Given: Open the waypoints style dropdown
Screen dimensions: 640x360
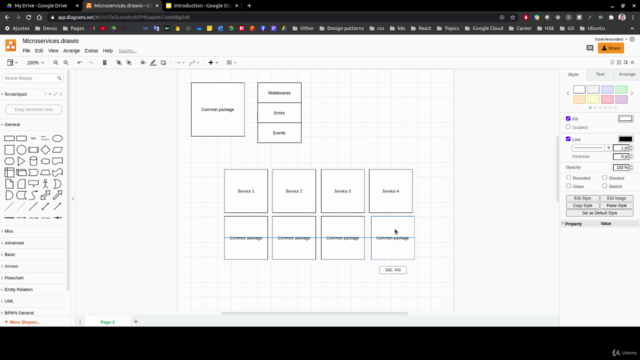Looking at the screenshot, I should point(194,63).
